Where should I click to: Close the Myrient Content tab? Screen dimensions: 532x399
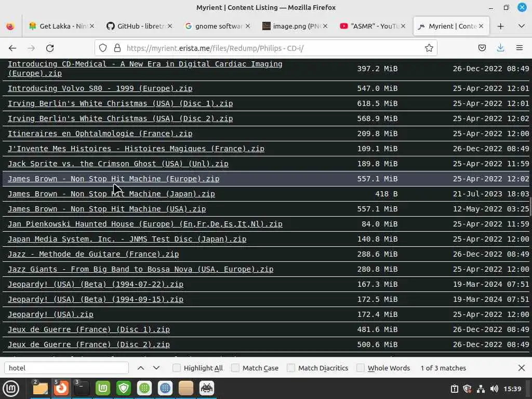coord(481,26)
